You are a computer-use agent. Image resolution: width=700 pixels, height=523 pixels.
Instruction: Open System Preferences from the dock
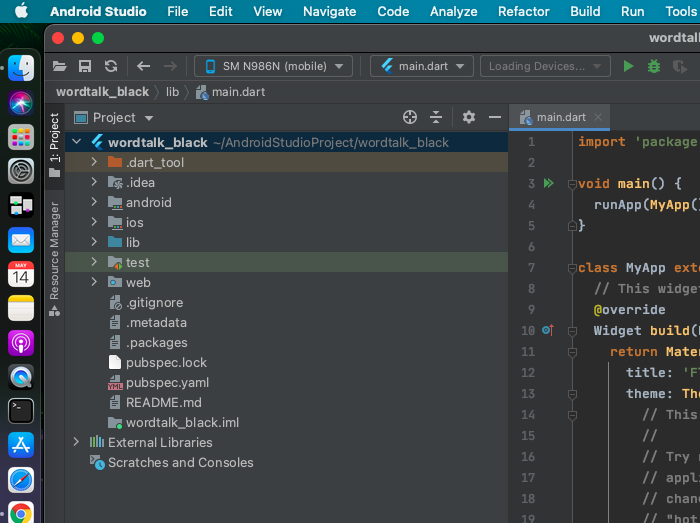coord(21,171)
